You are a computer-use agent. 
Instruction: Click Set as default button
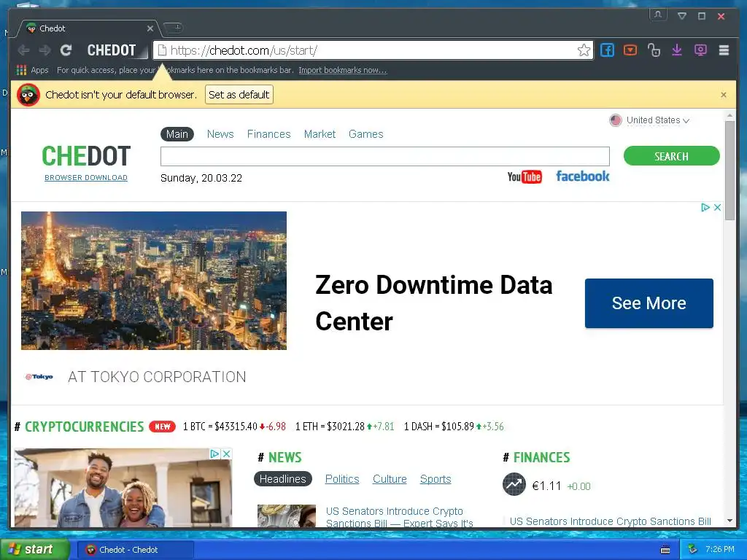point(239,95)
